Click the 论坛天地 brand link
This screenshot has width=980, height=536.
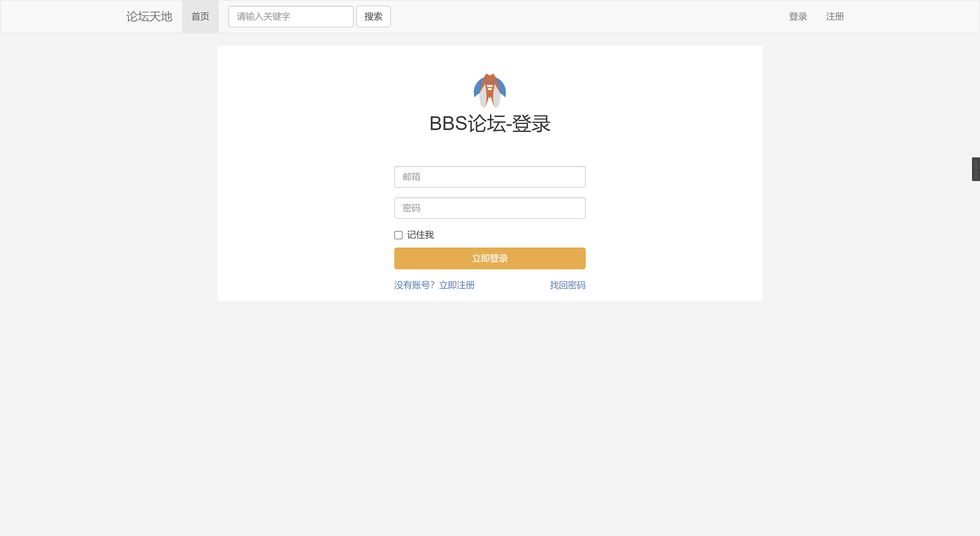coord(149,16)
